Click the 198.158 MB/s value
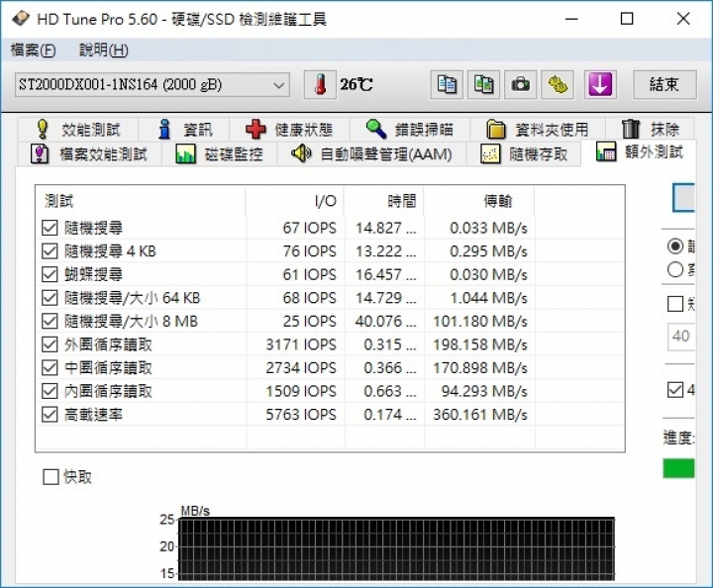 pos(479,344)
